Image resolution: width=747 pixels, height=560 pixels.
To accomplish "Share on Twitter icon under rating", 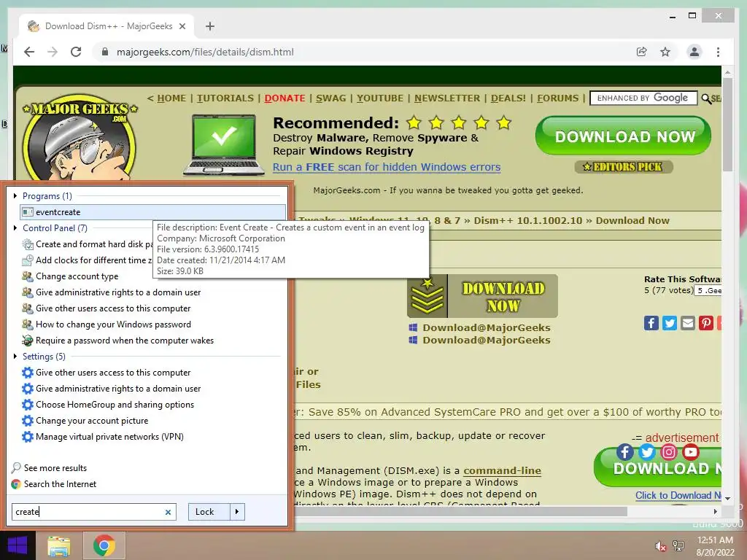I will coord(670,323).
